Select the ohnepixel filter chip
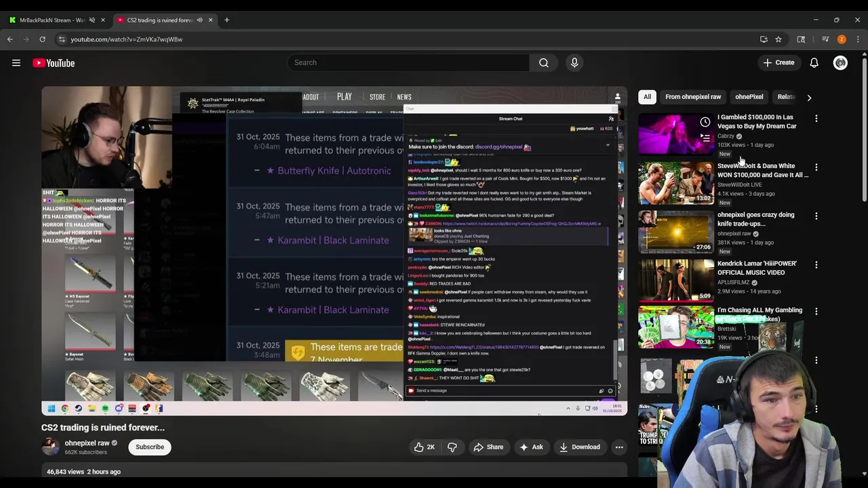Image resolution: width=868 pixels, height=488 pixels. pos(749,97)
